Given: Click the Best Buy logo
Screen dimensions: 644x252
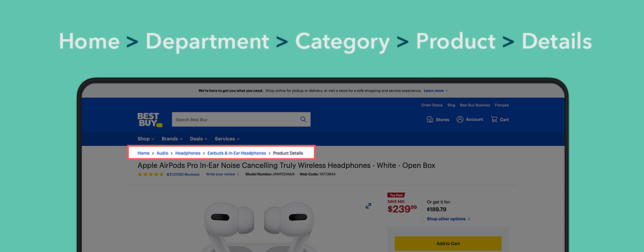Looking at the screenshot, I should coord(150,120).
